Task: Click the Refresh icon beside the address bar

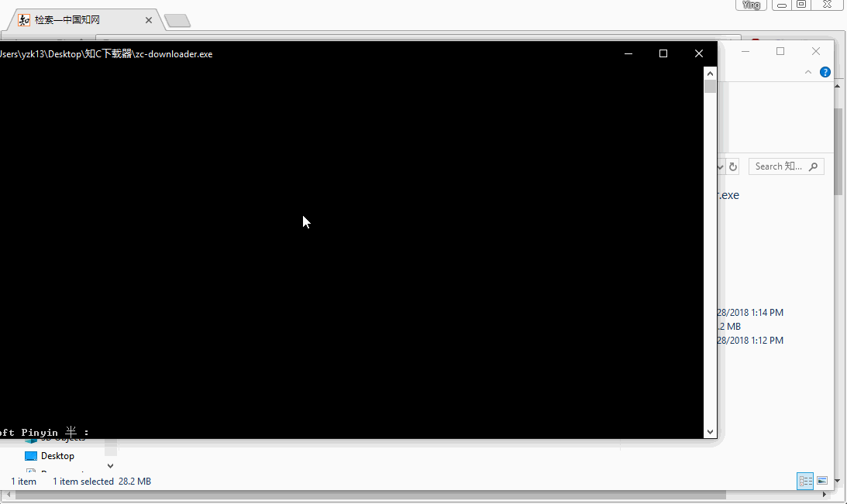Action: click(733, 166)
